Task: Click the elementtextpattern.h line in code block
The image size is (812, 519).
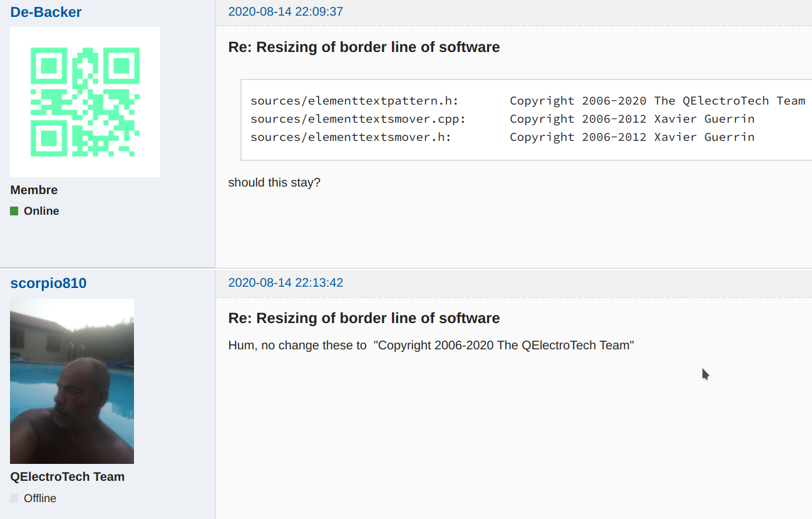Action: pos(355,101)
